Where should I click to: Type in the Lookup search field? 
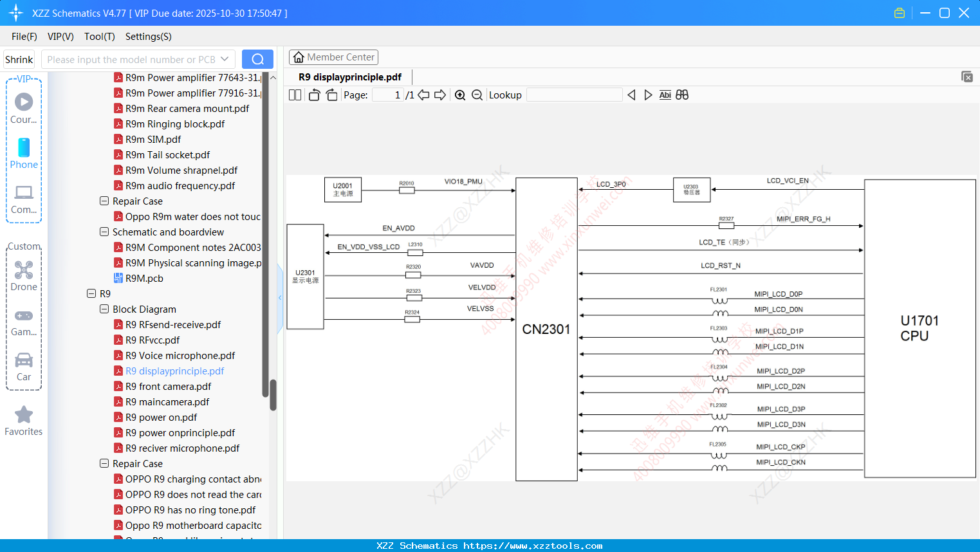click(573, 95)
